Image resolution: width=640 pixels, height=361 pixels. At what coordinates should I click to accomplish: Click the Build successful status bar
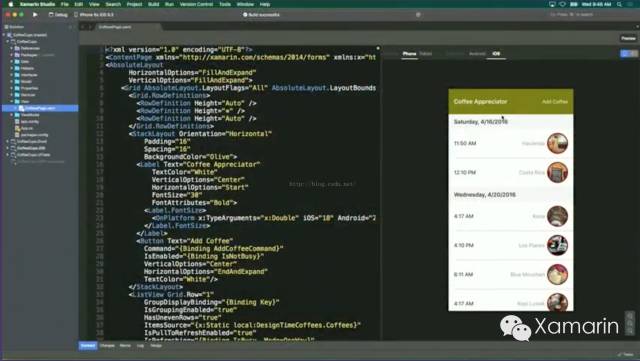click(262, 15)
